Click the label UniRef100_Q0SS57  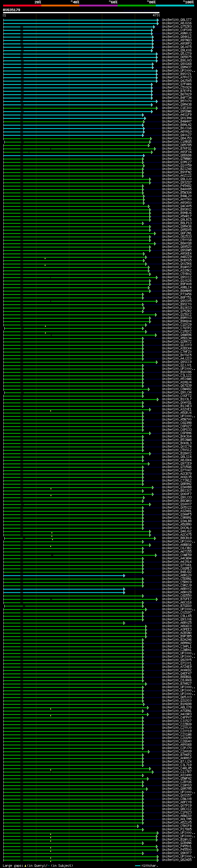pyautogui.click(x=177, y=795)
